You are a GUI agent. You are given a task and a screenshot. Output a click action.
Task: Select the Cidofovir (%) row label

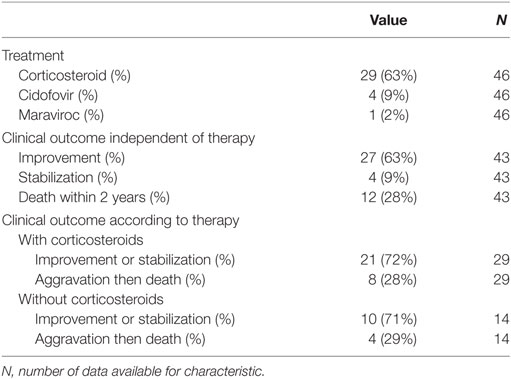pos(58,95)
